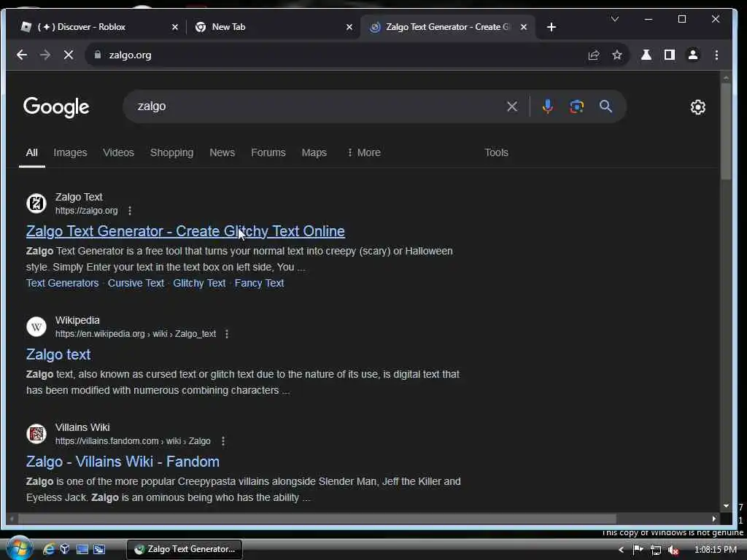Open the tab search dropdown
747x560 pixels.
(x=614, y=19)
